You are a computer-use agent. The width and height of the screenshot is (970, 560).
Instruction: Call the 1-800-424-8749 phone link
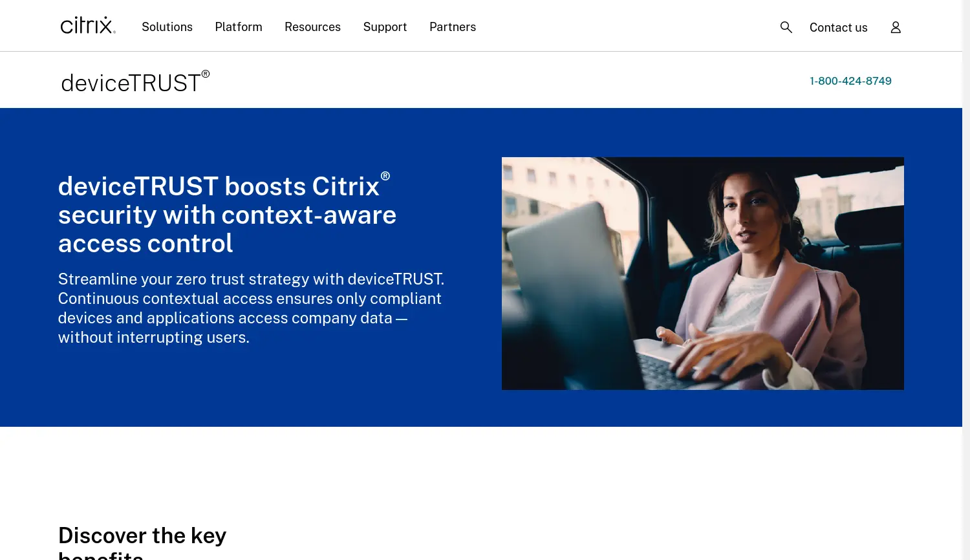click(850, 81)
